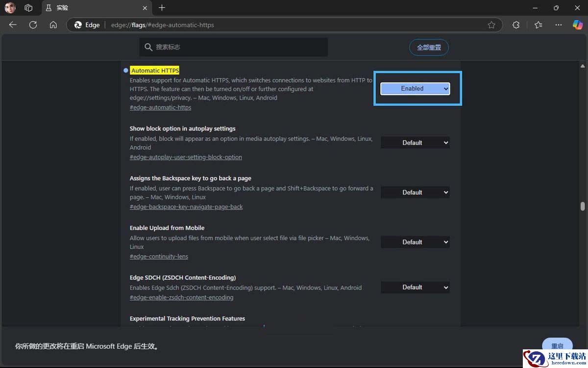Screen dimensions: 588x368
Task: Follow the #edge-backspace-key-navigate-page-back link
Action: click(x=186, y=207)
